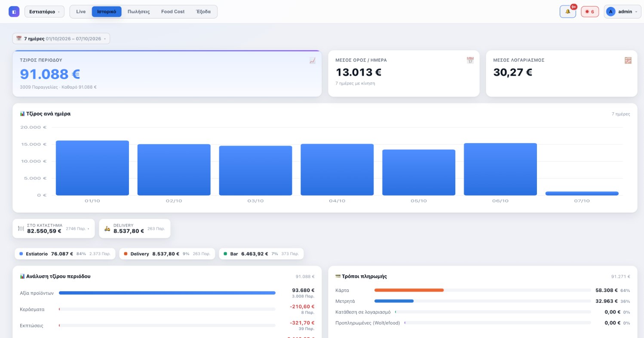Image resolution: width=644 pixels, height=338 pixels.
Task: Click the blue Μετρητά payment bar
Action: click(394, 301)
